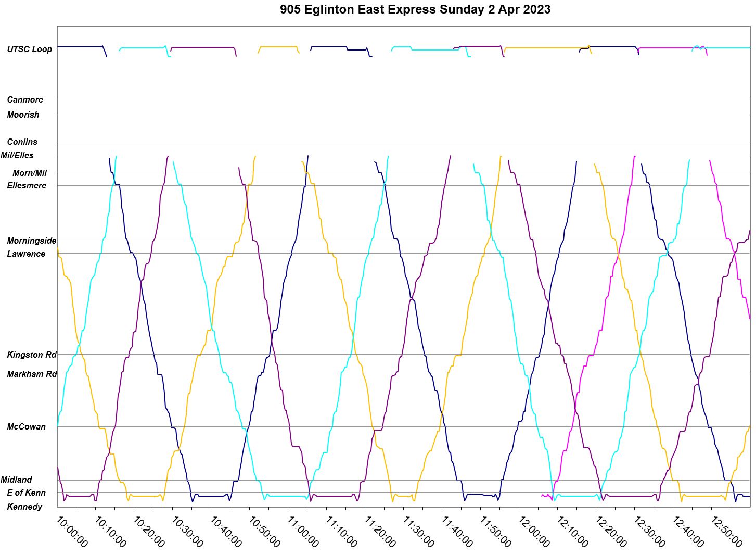Click the 12:00:00 time axis label

[x=534, y=532]
